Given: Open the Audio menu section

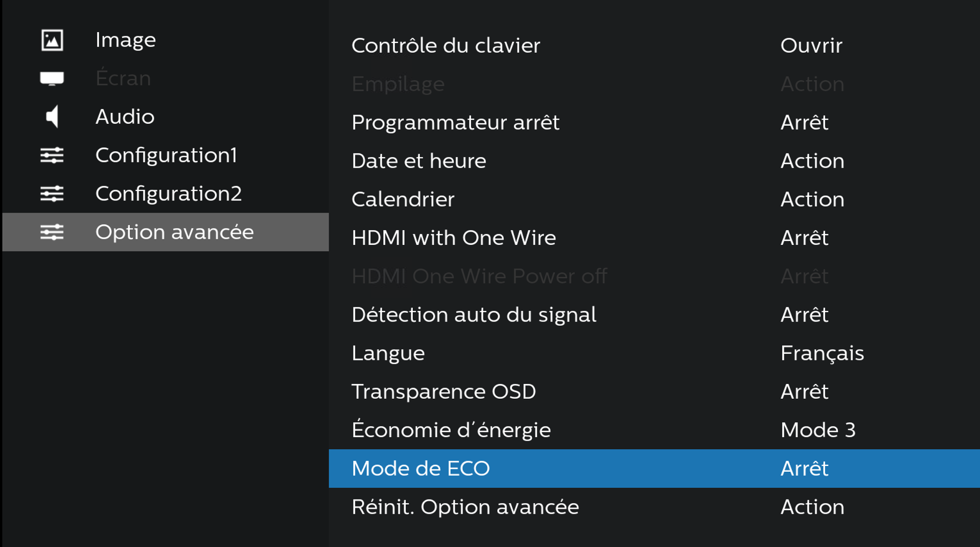Looking at the screenshot, I should coord(125,117).
